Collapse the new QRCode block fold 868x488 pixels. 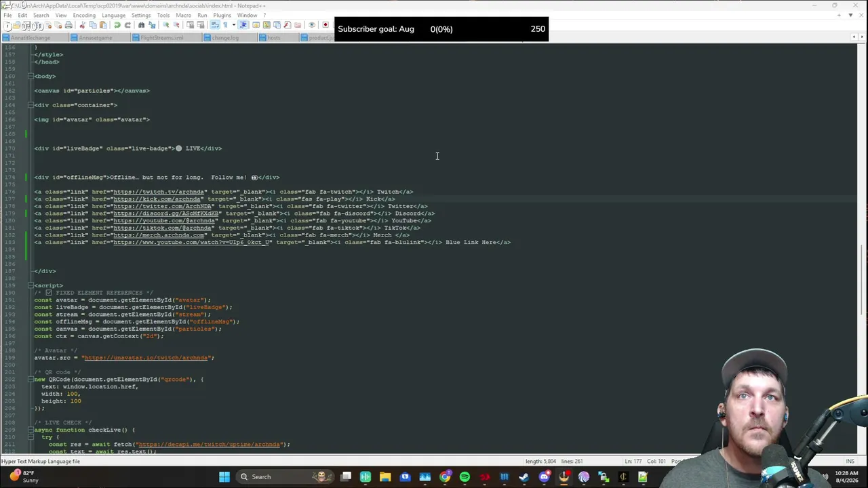click(x=31, y=380)
